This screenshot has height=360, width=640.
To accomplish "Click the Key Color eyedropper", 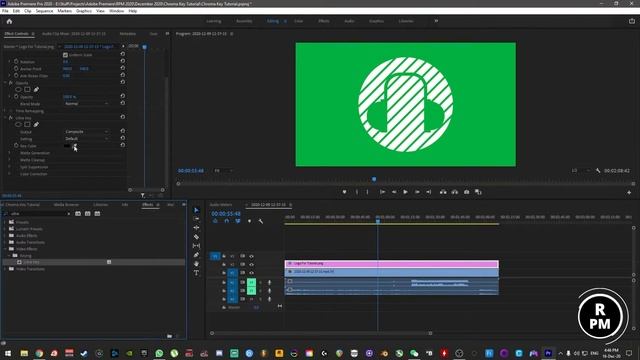I will coord(75,145).
